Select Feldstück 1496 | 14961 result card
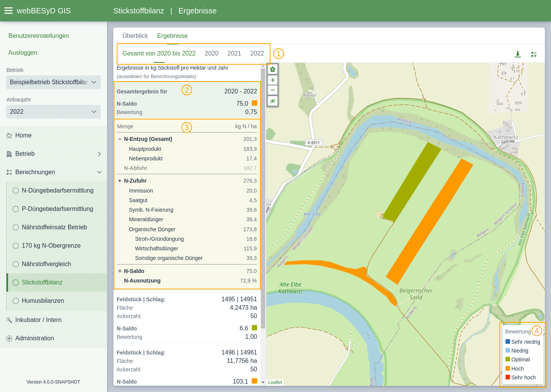 187,364
